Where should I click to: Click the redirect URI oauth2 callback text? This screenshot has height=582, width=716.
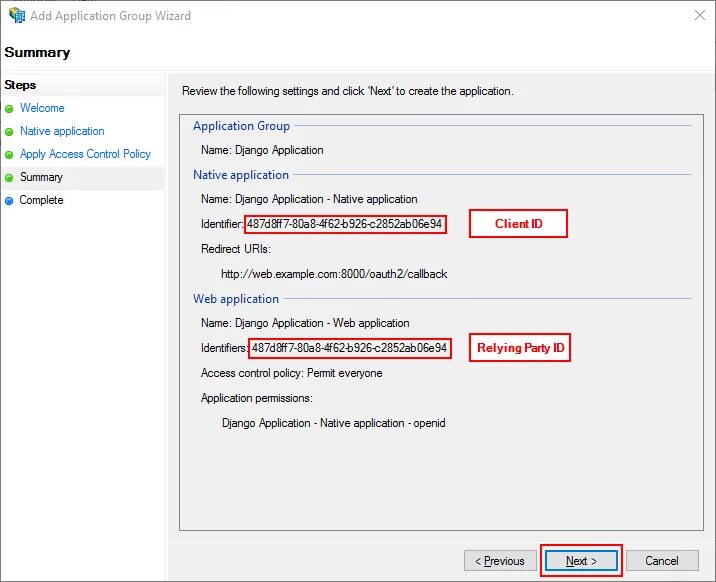click(334, 274)
